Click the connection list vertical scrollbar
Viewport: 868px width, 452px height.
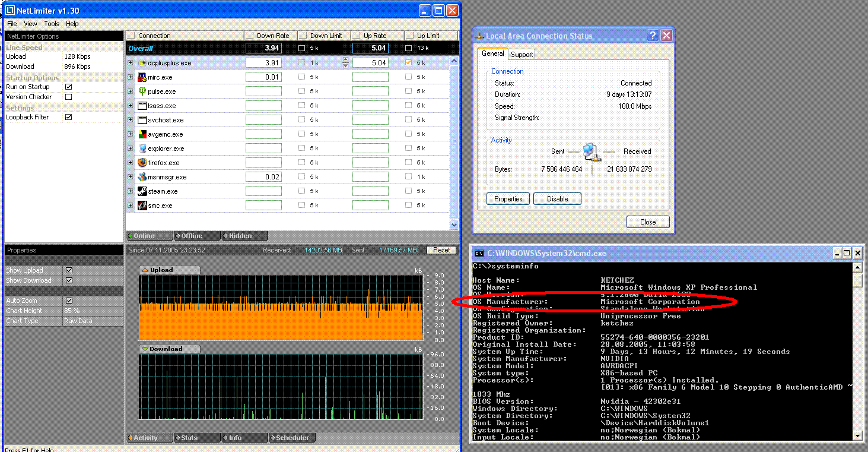(x=454, y=143)
